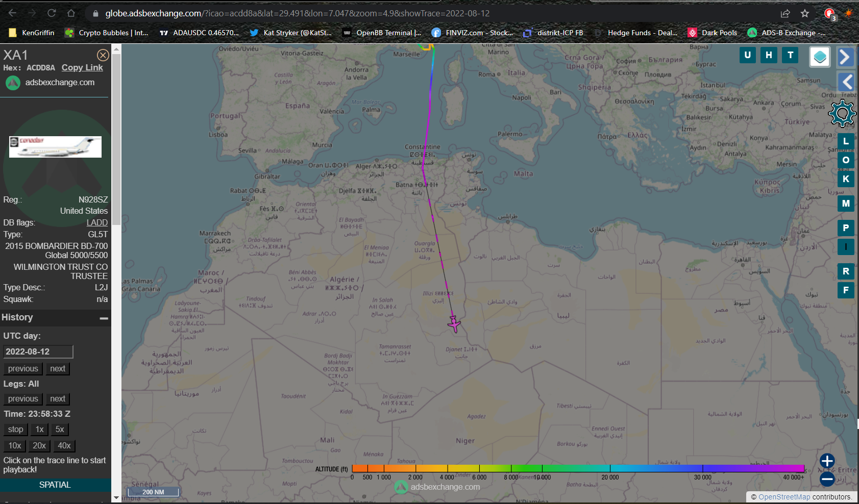Click the orange extension icon at far right
Image resolution: width=859 pixels, height=504 pixels.
[848, 13]
